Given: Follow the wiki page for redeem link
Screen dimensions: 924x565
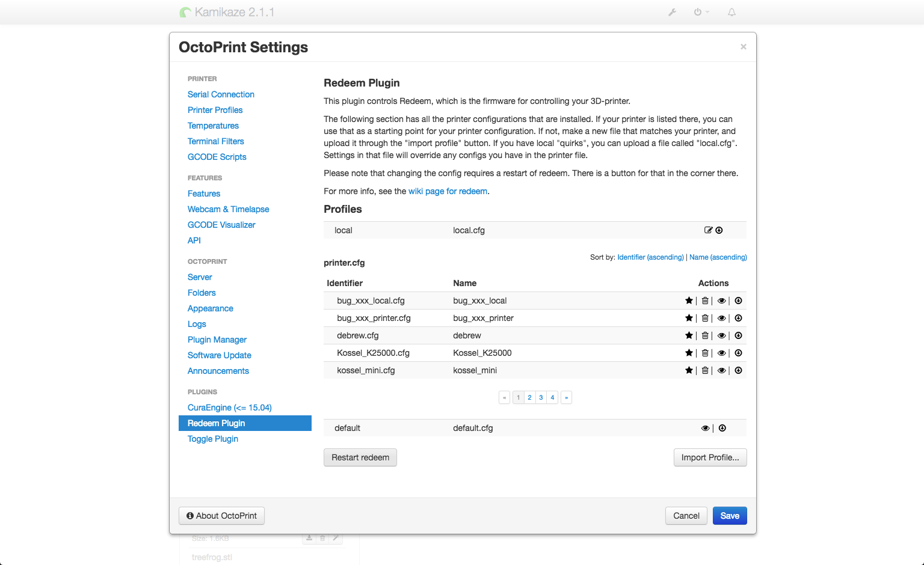Looking at the screenshot, I should pyautogui.click(x=448, y=191).
